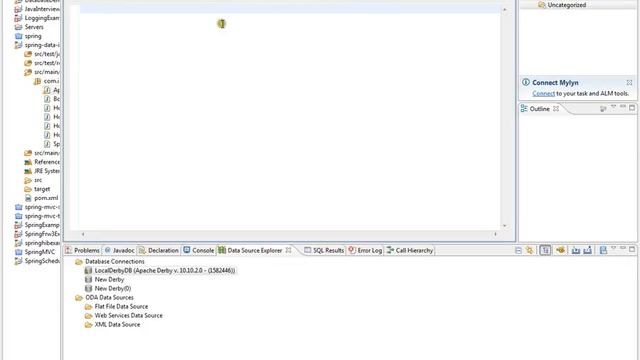This screenshot has width=640, height=360.
Task: Dismiss the Connect Mylyn notice
Action: pyautogui.click(x=629, y=82)
